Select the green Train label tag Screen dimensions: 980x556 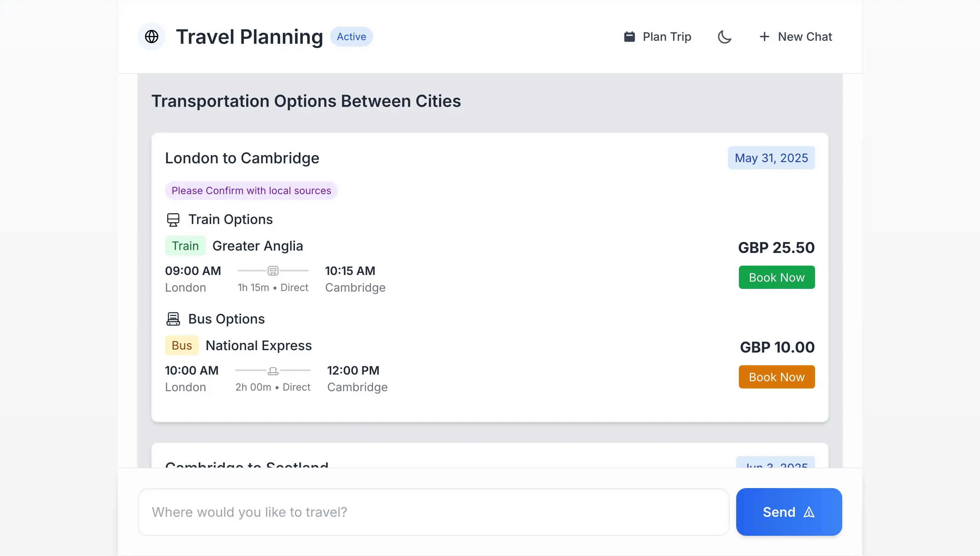pyautogui.click(x=185, y=246)
